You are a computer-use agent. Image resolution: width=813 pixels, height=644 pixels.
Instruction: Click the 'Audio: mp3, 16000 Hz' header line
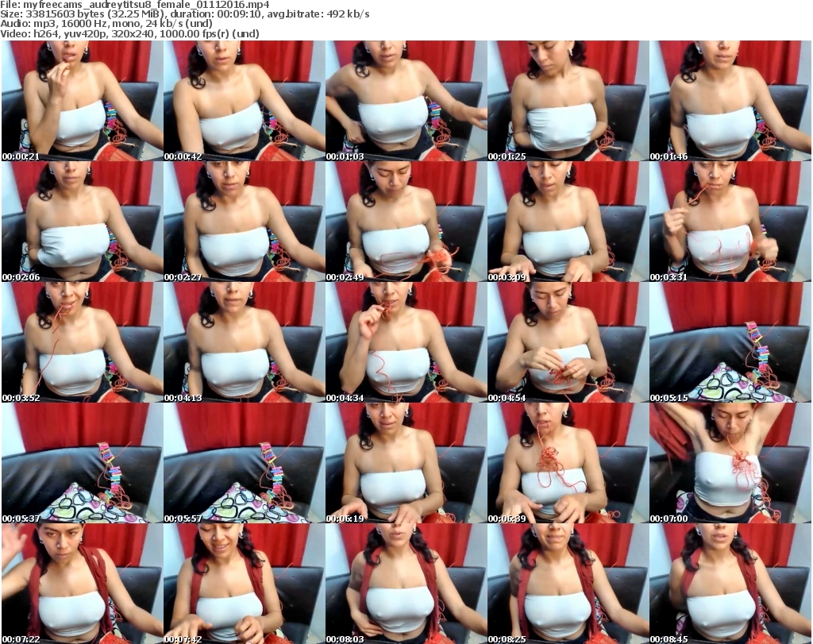click(106, 24)
